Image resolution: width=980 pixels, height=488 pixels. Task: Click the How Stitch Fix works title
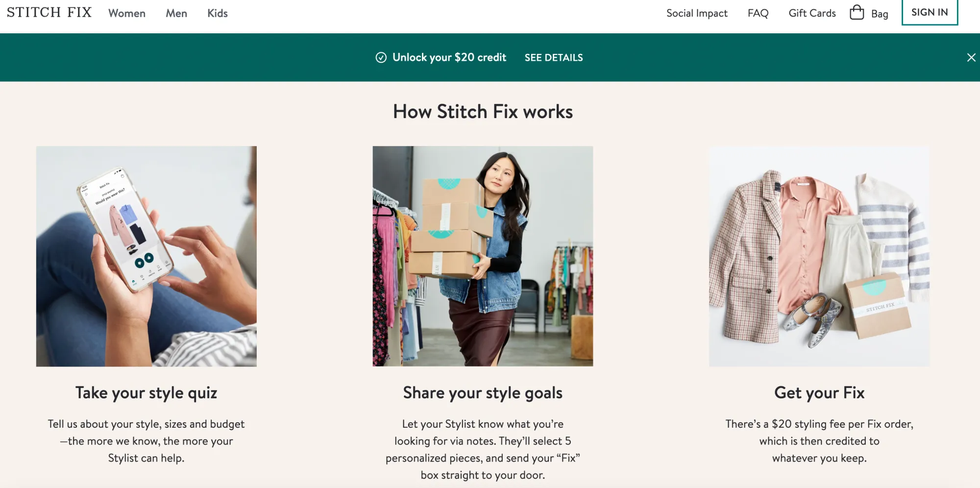[483, 112]
